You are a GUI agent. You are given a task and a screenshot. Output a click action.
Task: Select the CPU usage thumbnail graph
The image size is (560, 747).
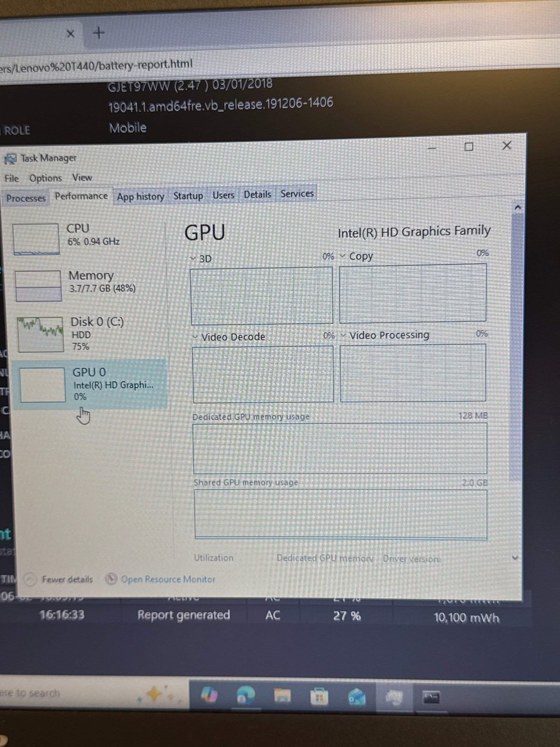pos(36,239)
